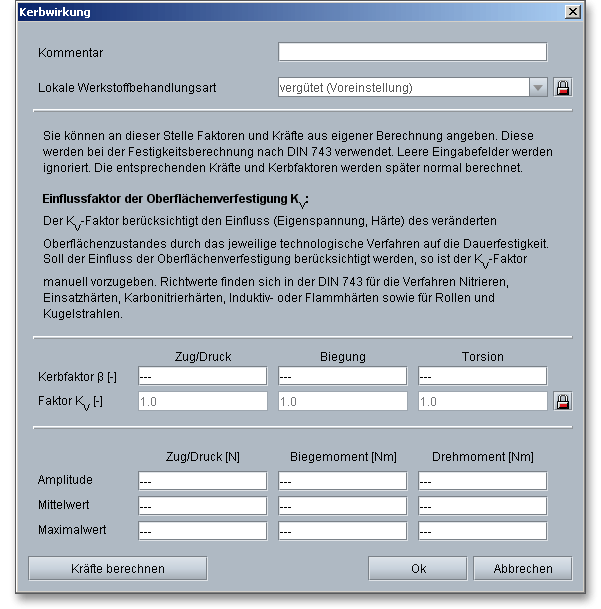Click the Kerbfaktor β Biegung field
Viewport: 601px width, 609px height.
342,376
